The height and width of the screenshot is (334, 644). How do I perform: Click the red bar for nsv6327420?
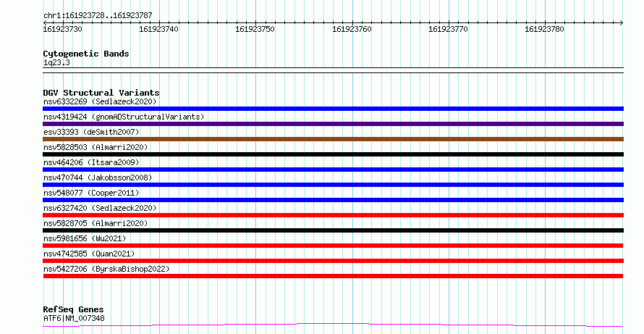[x=333, y=215]
